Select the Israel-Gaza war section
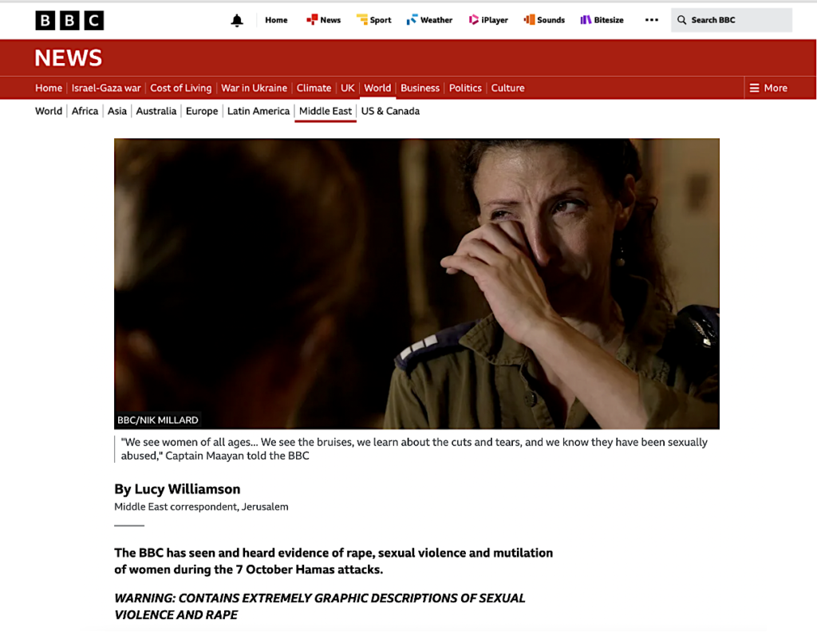The image size is (817, 644). (106, 88)
